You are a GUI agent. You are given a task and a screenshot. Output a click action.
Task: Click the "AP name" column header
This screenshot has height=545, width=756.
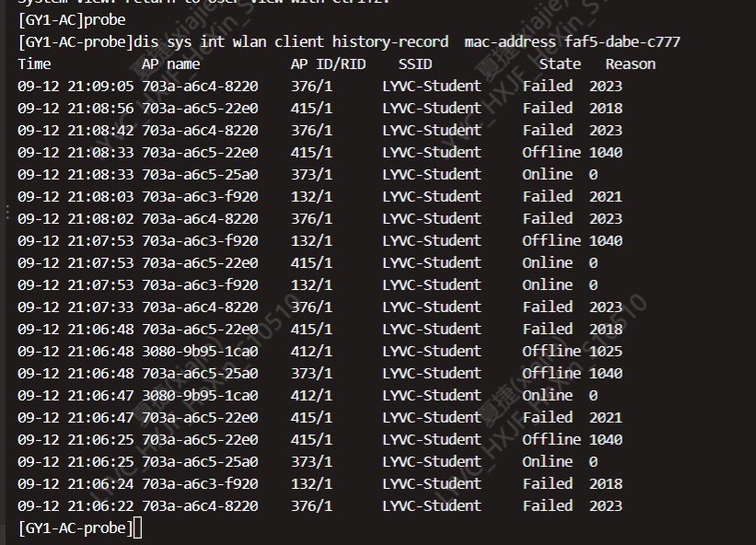[x=170, y=64]
